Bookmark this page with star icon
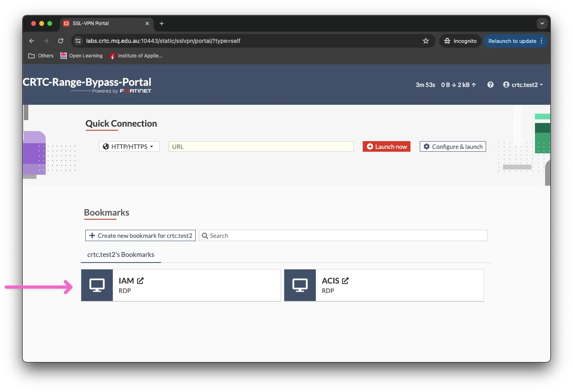The height and width of the screenshot is (392, 573). point(426,41)
